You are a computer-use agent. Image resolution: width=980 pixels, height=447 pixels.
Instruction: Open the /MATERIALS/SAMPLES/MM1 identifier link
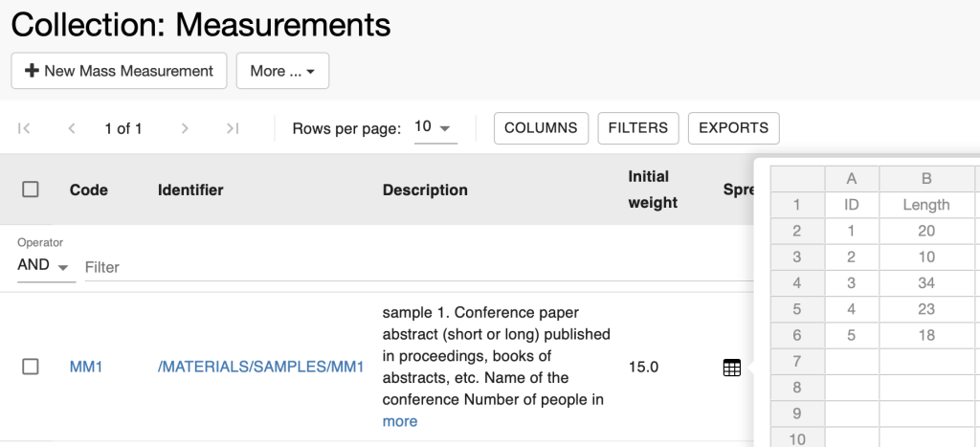[260, 367]
